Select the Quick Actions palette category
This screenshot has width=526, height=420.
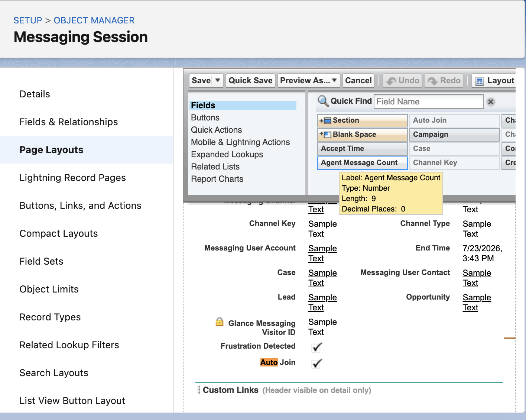coord(216,130)
